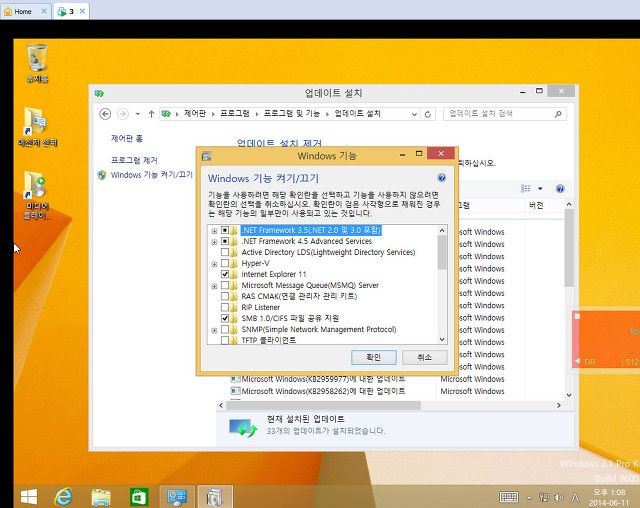This screenshot has height=508, width=640.
Task: Open the Recycle Bin desktop icon
Action: point(37,63)
